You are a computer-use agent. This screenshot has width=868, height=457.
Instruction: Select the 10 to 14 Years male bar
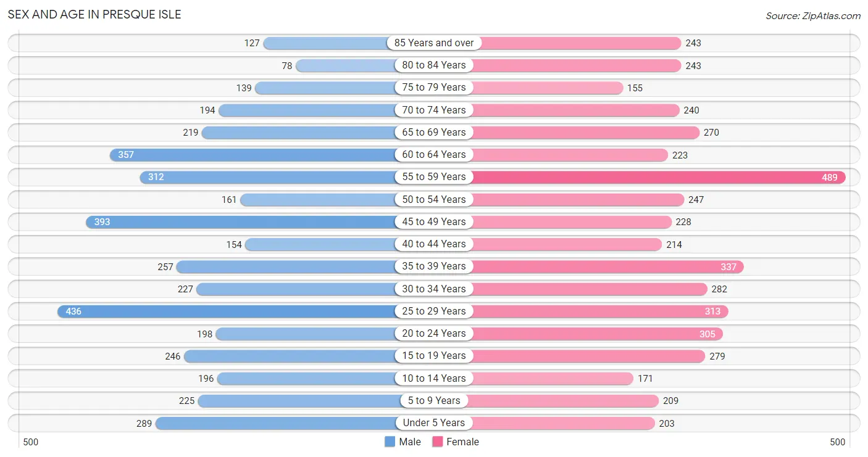[307, 378]
